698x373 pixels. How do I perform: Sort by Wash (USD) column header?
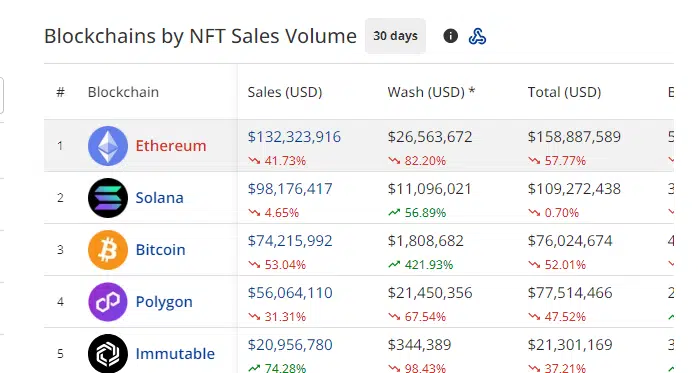431,92
